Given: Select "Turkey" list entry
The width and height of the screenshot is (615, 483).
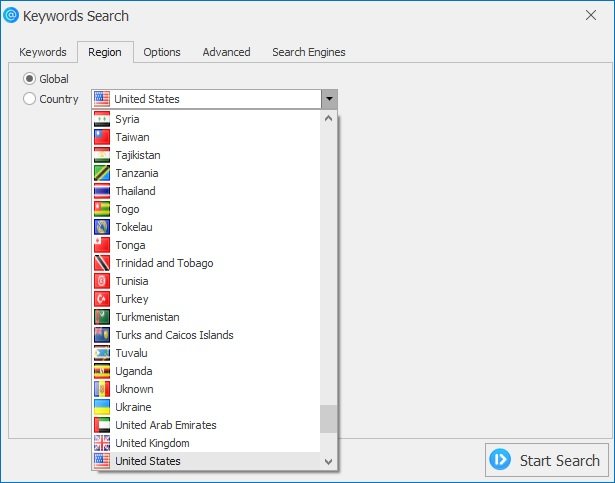Looking at the screenshot, I should [207, 299].
